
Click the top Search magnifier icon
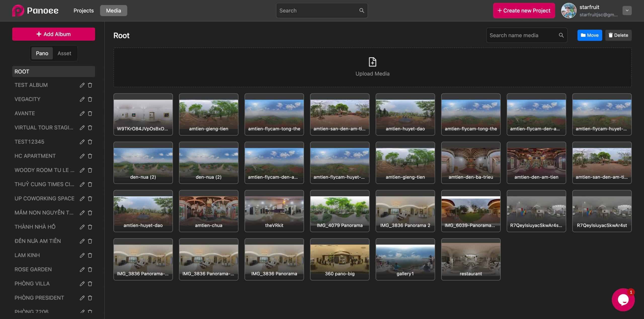coord(361,11)
